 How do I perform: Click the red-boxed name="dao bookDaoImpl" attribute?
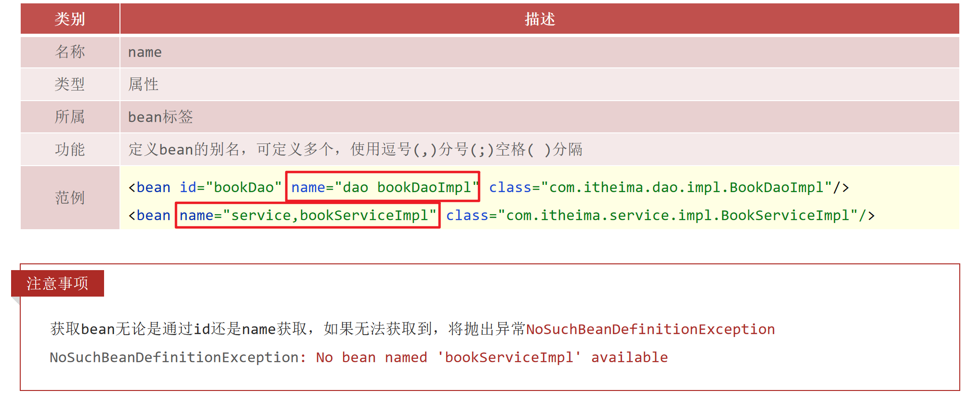click(x=383, y=187)
